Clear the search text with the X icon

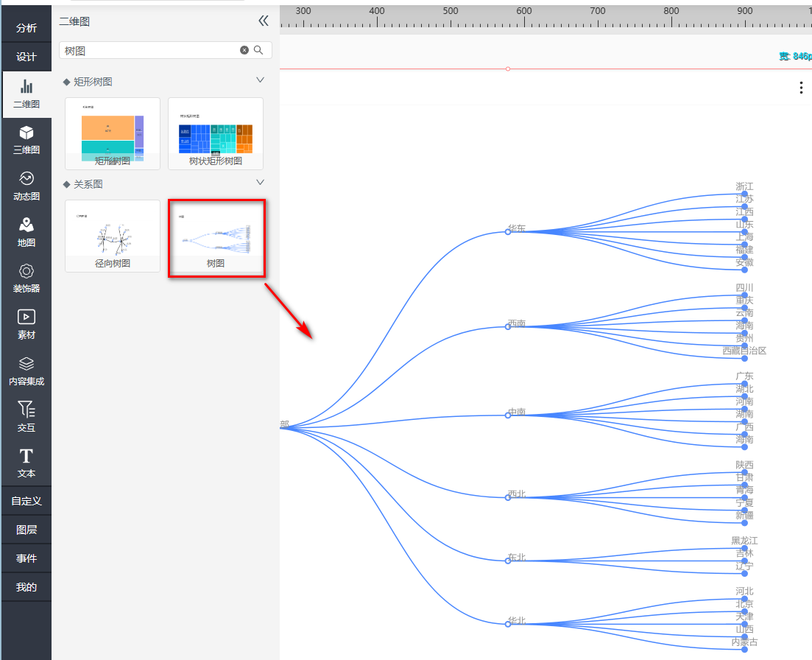coord(244,50)
